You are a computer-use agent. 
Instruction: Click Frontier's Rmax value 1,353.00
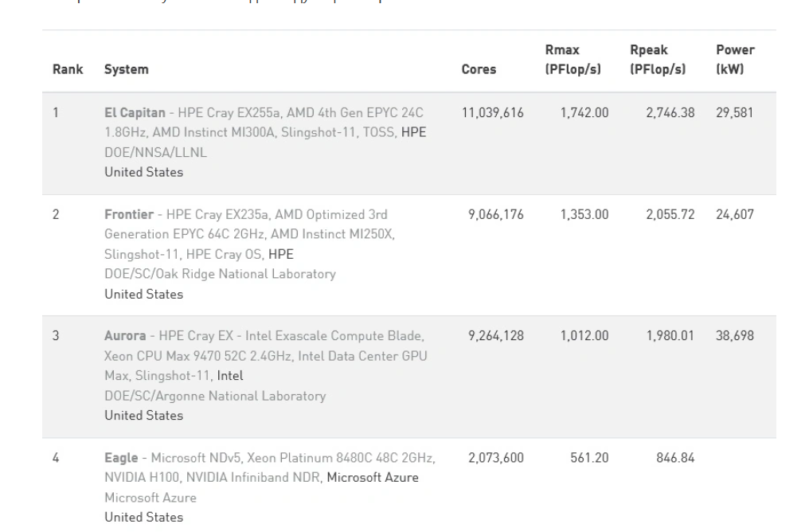click(584, 215)
